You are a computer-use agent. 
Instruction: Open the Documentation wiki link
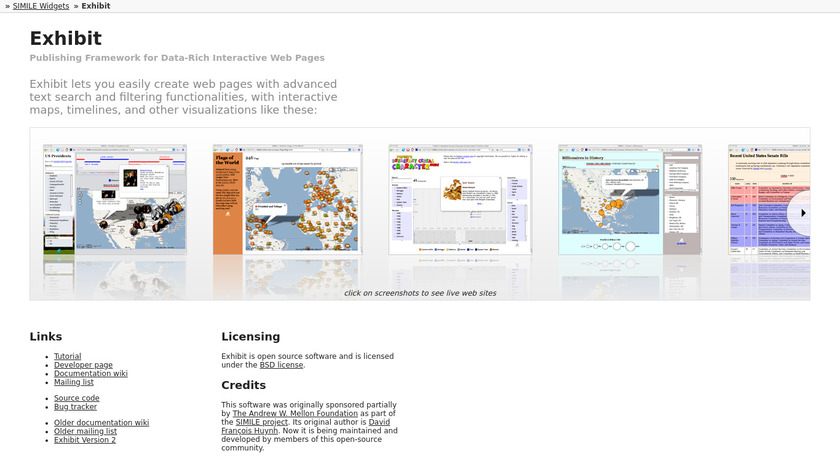[x=91, y=373]
